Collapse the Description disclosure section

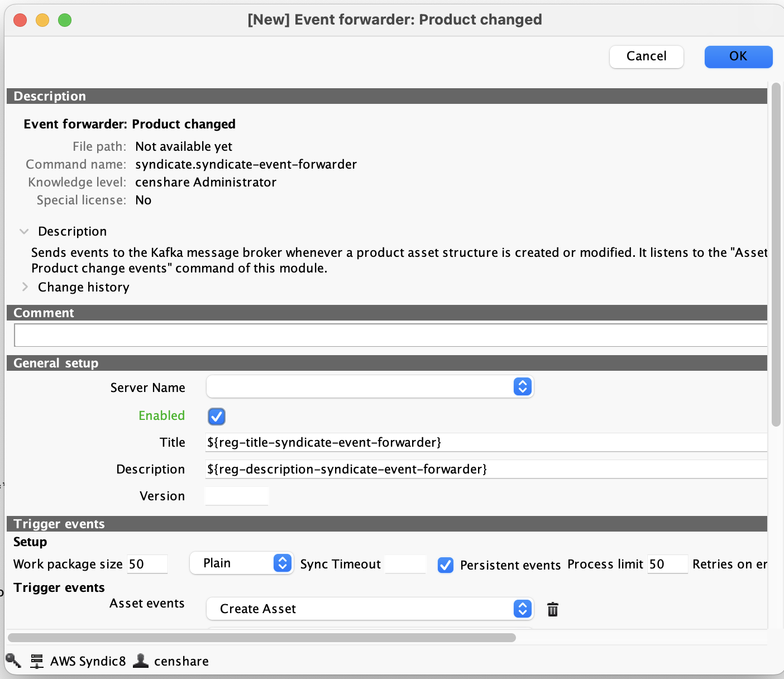25,232
